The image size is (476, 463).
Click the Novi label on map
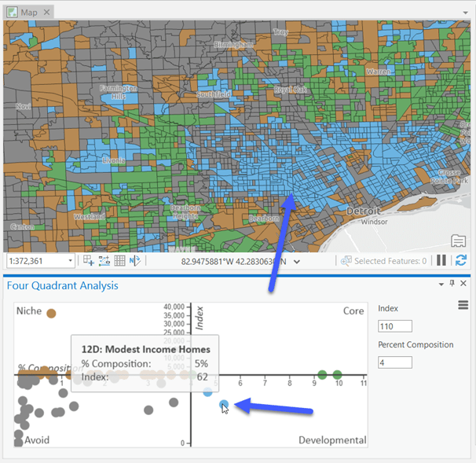[x=24, y=106]
